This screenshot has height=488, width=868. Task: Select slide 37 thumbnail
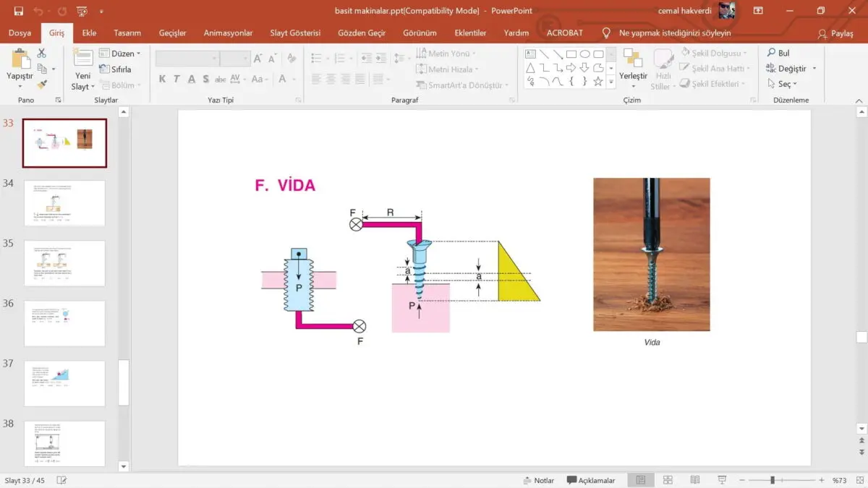64,383
